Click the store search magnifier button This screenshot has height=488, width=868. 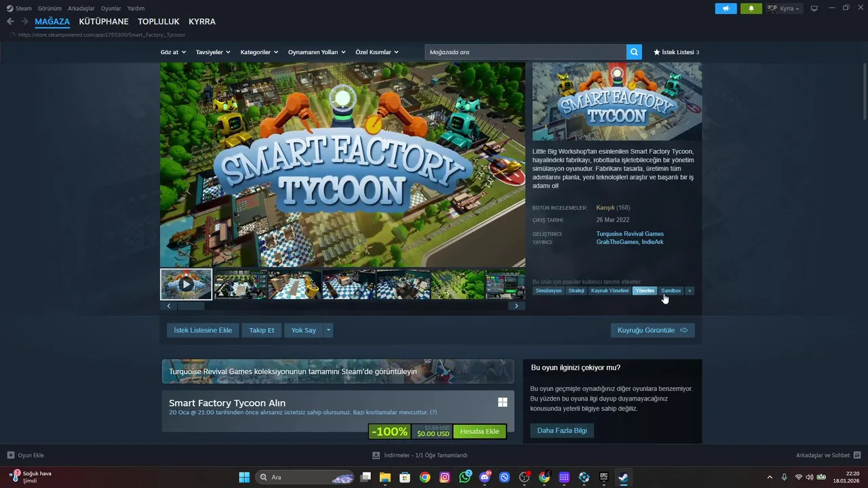(634, 52)
